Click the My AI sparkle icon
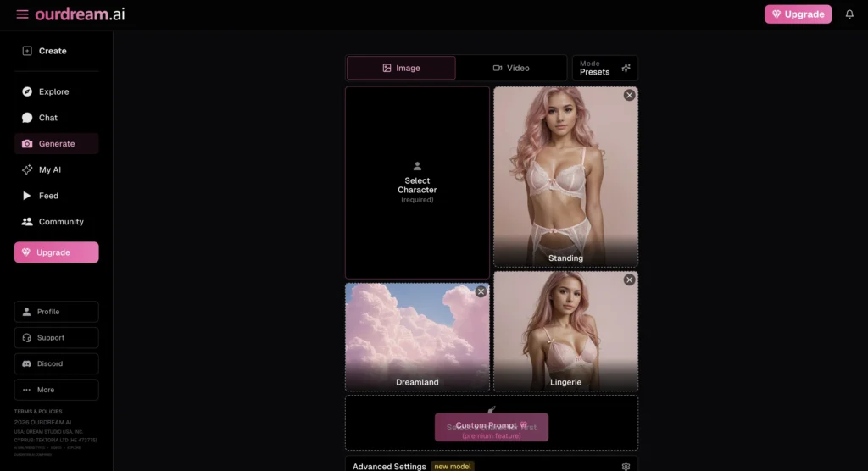Image resolution: width=868 pixels, height=471 pixels. coord(26,170)
